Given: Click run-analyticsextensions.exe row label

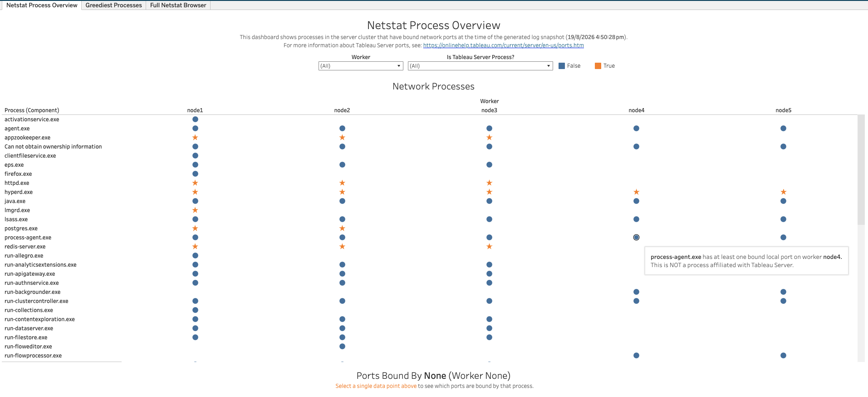Looking at the screenshot, I should coord(40,265).
